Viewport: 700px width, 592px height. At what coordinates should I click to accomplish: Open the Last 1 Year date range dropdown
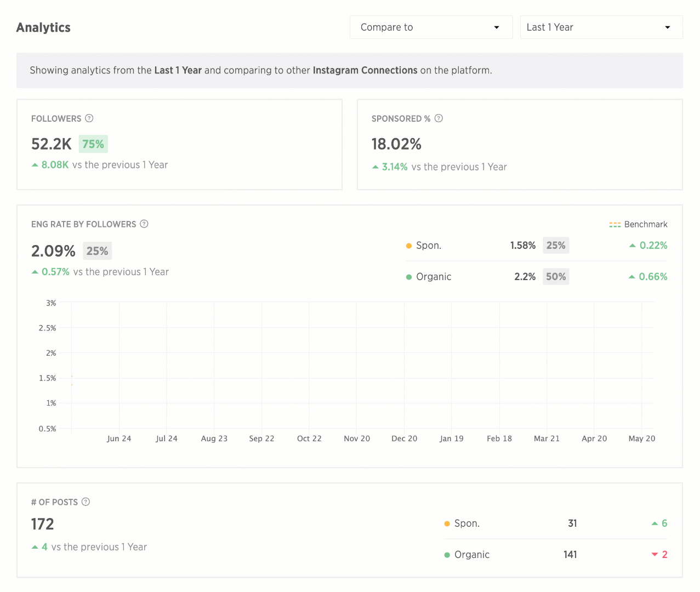point(601,27)
